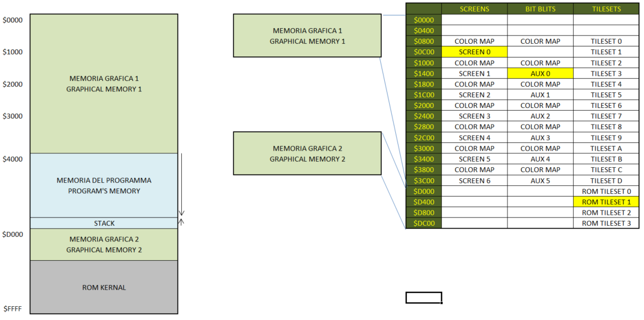Select the STACK memory block

[104, 223]
